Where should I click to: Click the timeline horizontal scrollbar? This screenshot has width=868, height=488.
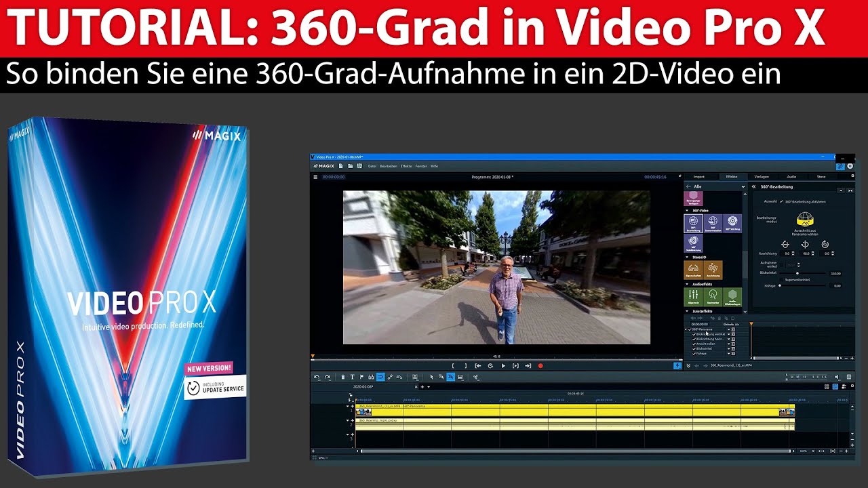pyautogui.click(x=575, y=450)
